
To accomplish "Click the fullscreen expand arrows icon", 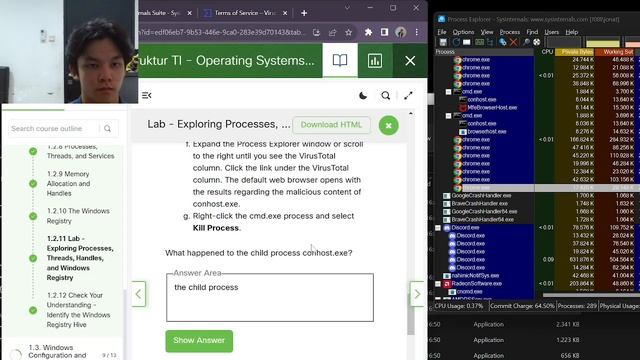I will (x=408, y=96).
